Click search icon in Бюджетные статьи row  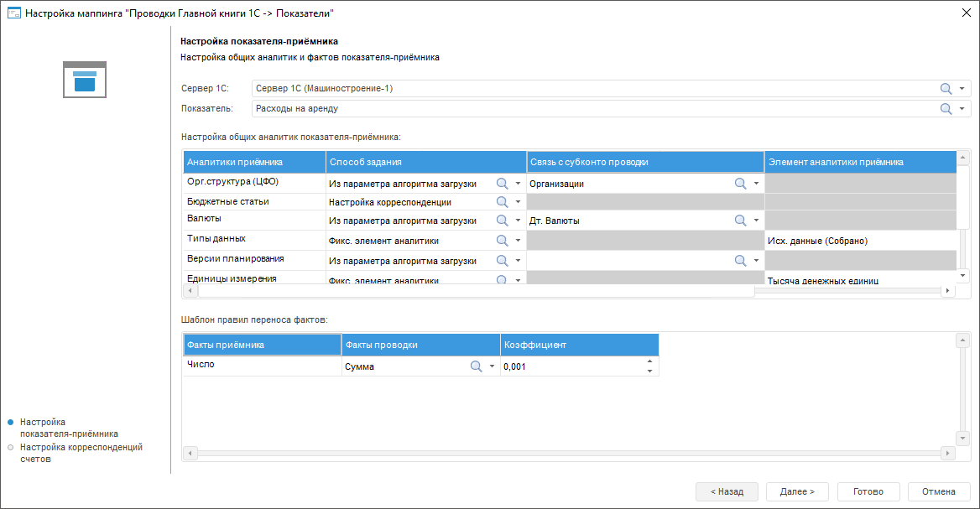coord(503,202)
